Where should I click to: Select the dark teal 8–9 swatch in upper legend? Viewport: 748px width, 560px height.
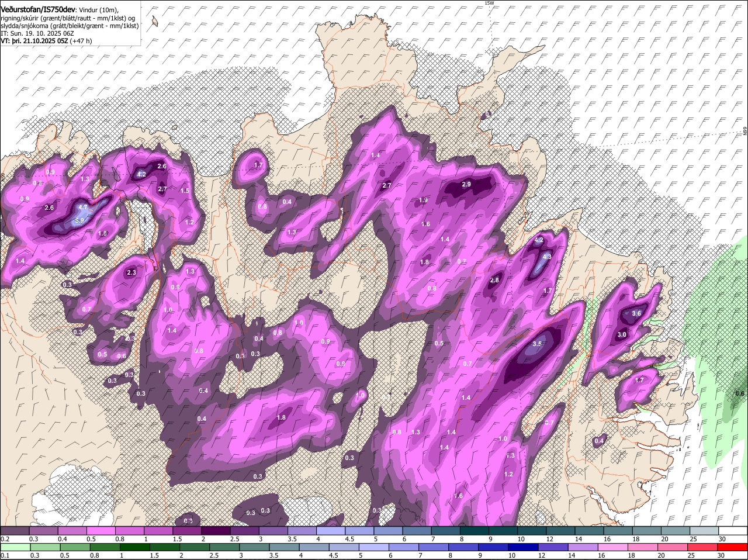pos(473,531)
